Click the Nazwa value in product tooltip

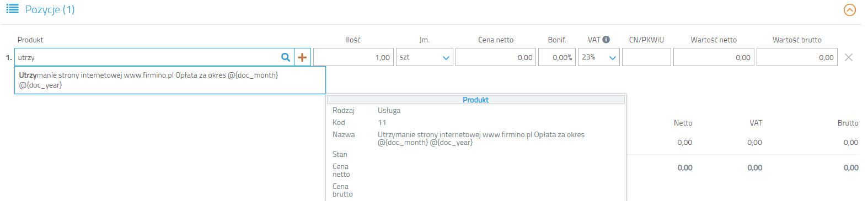[x=481, y=138]
